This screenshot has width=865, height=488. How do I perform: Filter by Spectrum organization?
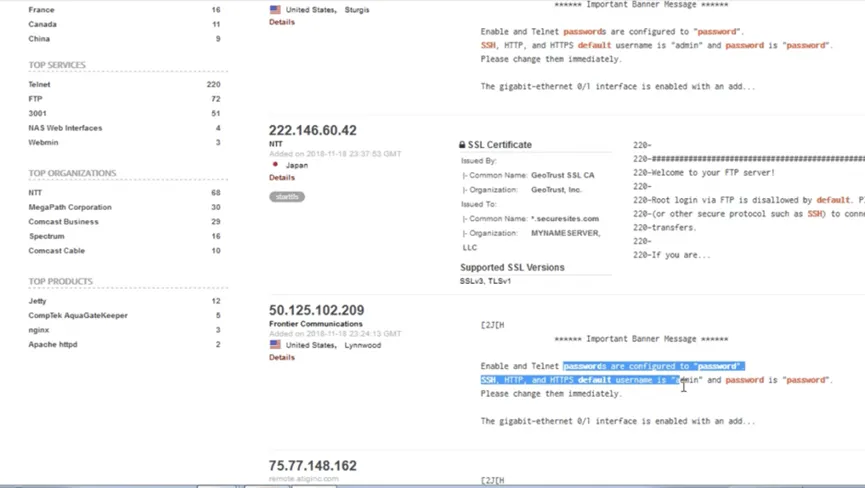click(46, 236)
